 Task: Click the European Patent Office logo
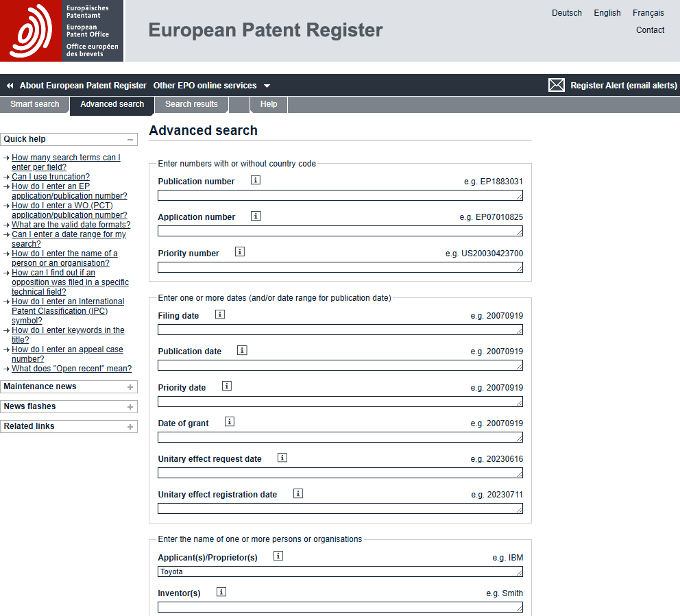[62, 31]
